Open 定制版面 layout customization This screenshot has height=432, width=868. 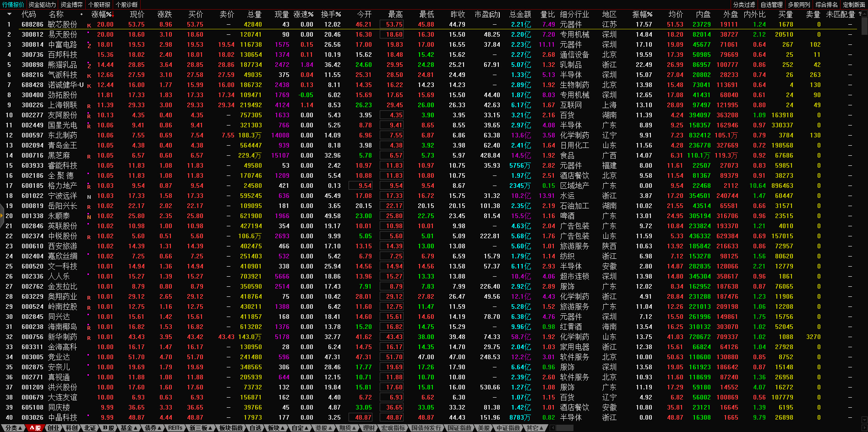coord(854,5)
